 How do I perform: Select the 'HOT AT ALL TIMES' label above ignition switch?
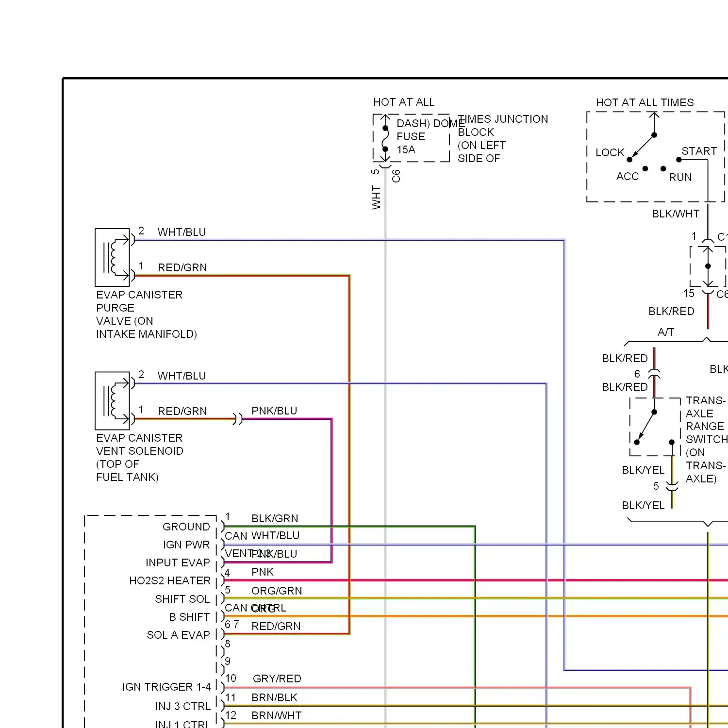pos(645,102)
